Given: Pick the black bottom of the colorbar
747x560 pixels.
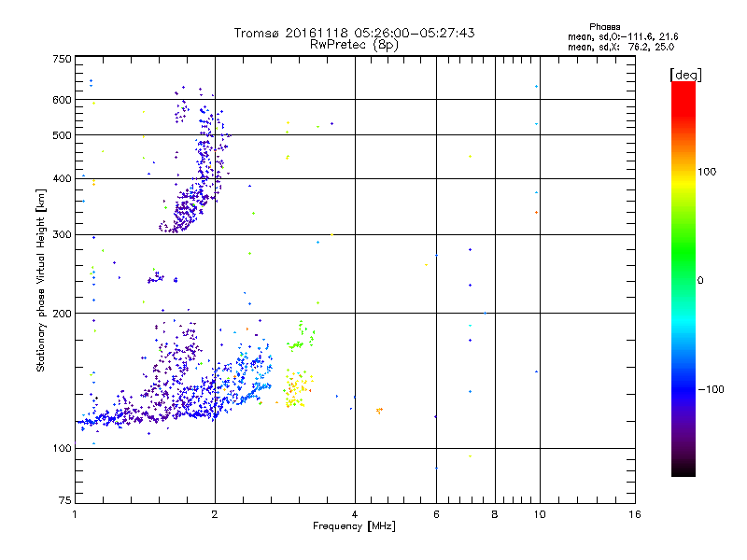Looking at the screenshot, I should (684, 469).
